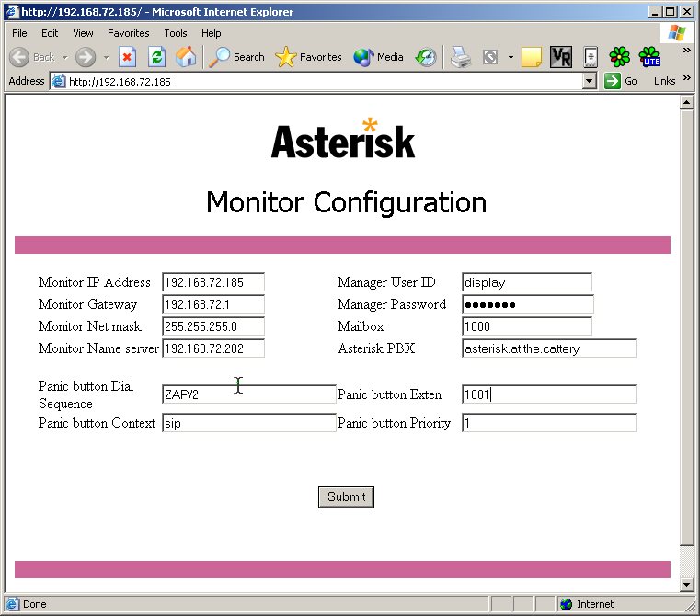Viewport: 700px width, 616px height.
Task: Open the Tools menu
Action: [x=176, y=33]
